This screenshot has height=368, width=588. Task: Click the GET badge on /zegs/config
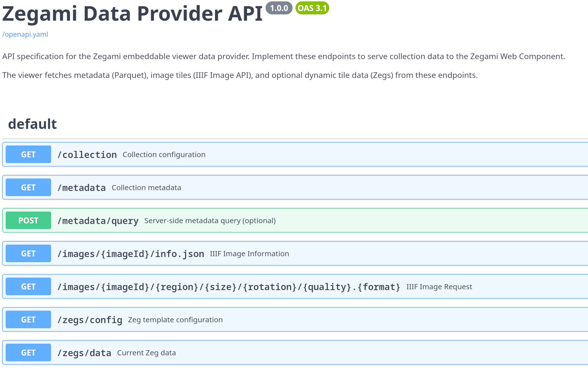pyautogui.click(x=28, y=319)
